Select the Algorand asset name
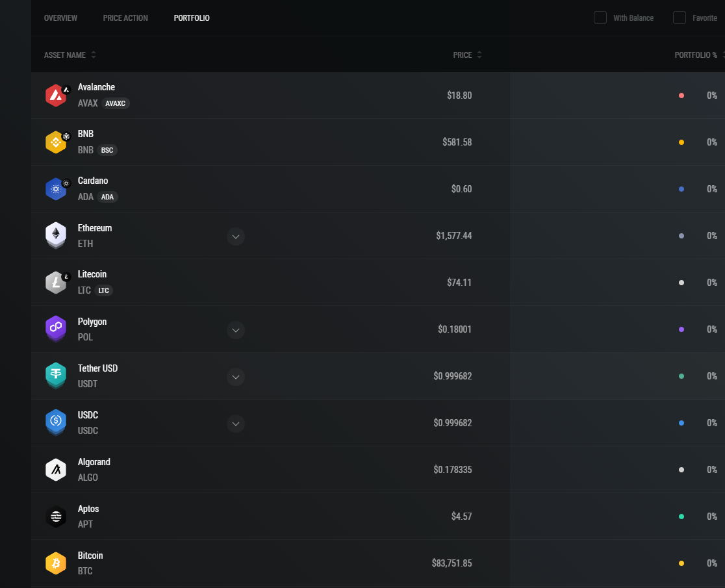 pyautogui.click(x=94, y=462)
